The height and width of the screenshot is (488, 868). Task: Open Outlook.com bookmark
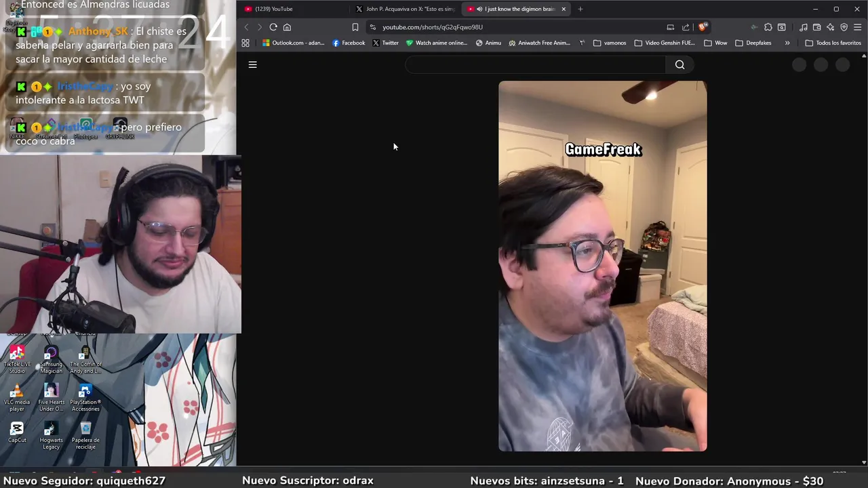click(294, 43)
